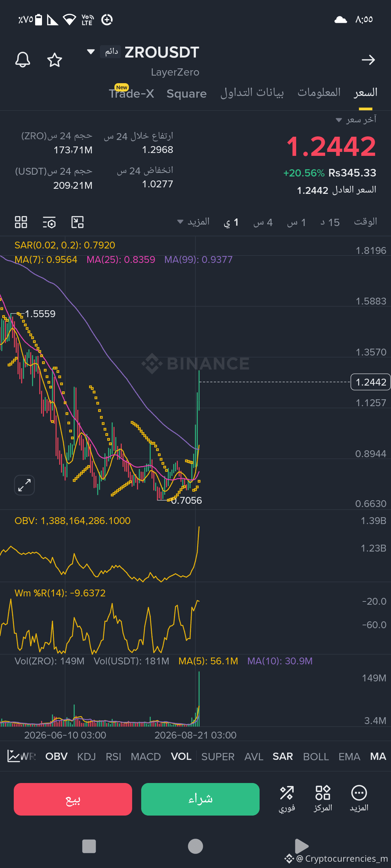Screen dimensions: 391x868
Task: Tap the indicator chart icon beside WR
Action: coord(14,756)
